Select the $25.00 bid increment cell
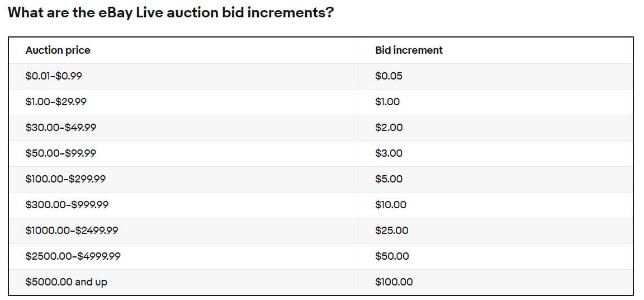Viewport: 644px width, 300px height. pos(391,231)
